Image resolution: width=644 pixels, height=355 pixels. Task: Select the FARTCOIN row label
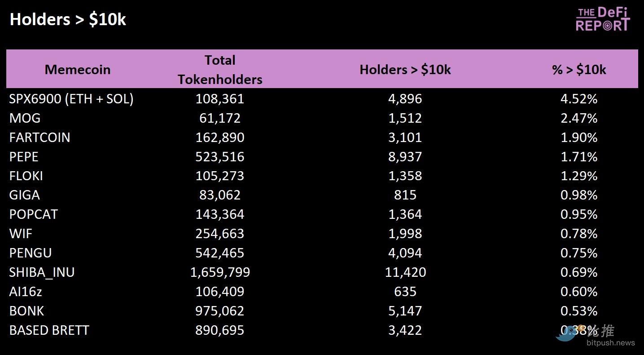pos(40,138)
